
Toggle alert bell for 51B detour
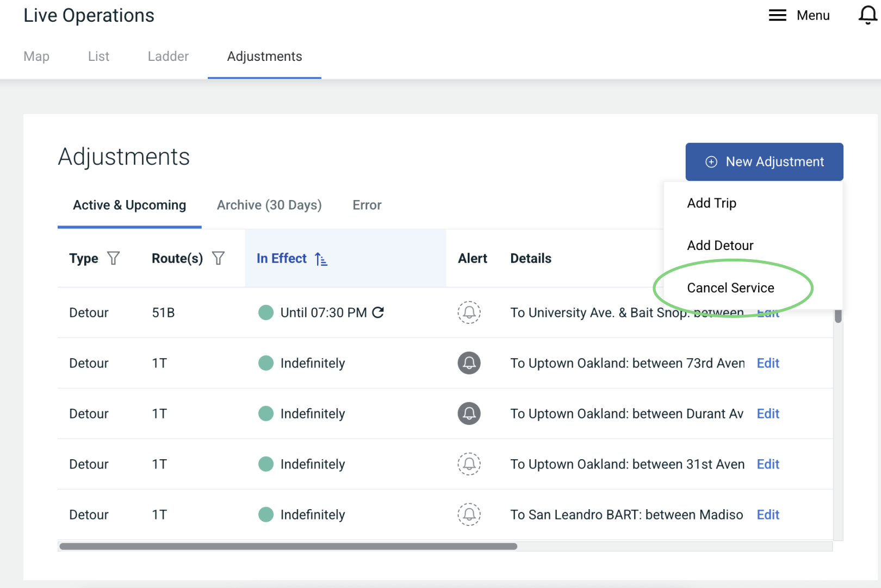469,312
